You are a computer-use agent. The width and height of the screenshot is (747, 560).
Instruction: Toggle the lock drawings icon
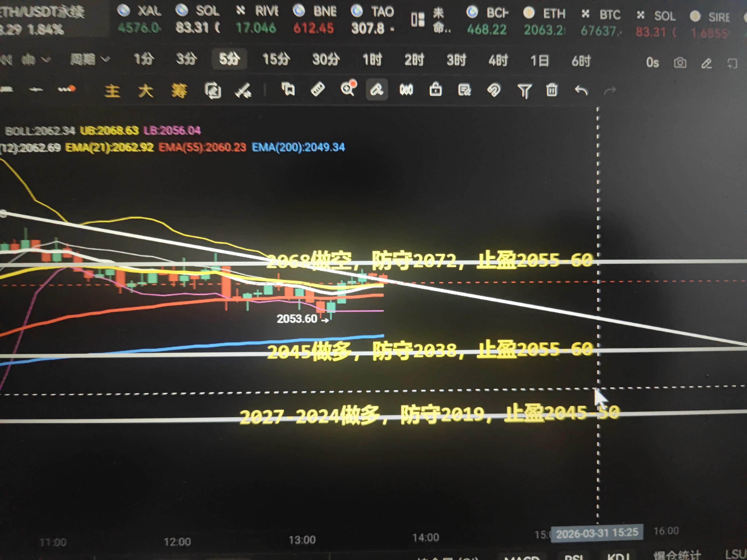pos(435,90)
